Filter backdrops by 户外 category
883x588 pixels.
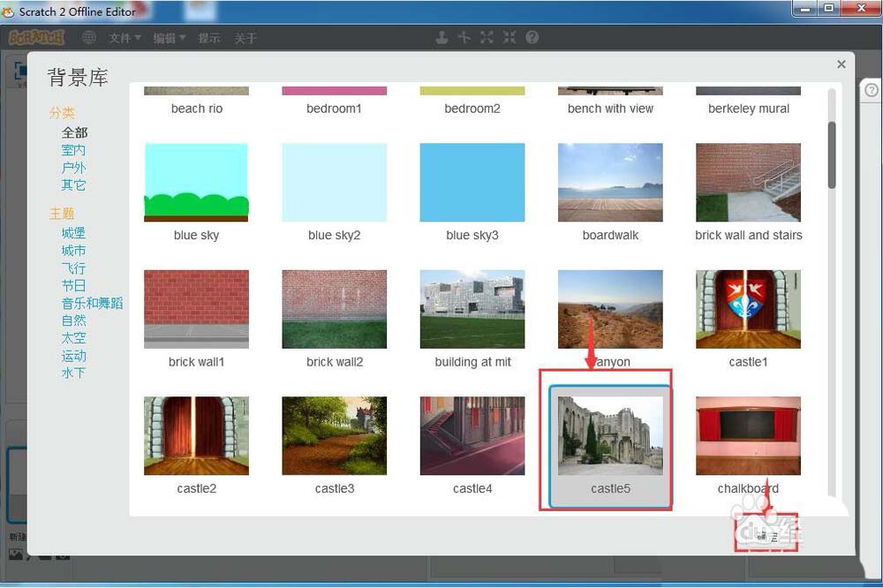point(74,168)
